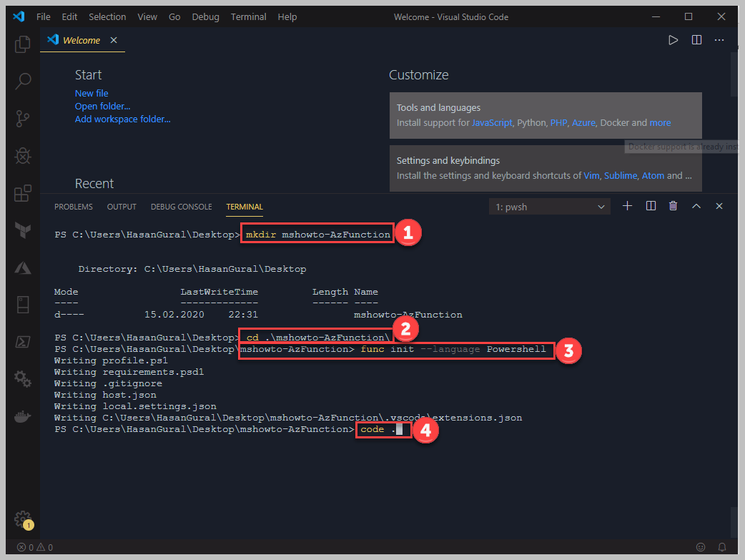Click the Azure link in Tools and languages
This screenshot has height=560, width=745.
tap(583, 122)
